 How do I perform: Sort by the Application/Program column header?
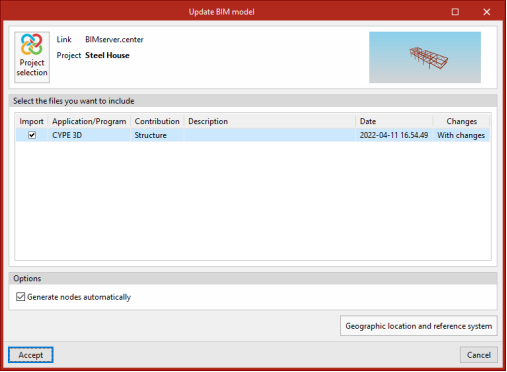pyautogui.click(x=89, y=121)
